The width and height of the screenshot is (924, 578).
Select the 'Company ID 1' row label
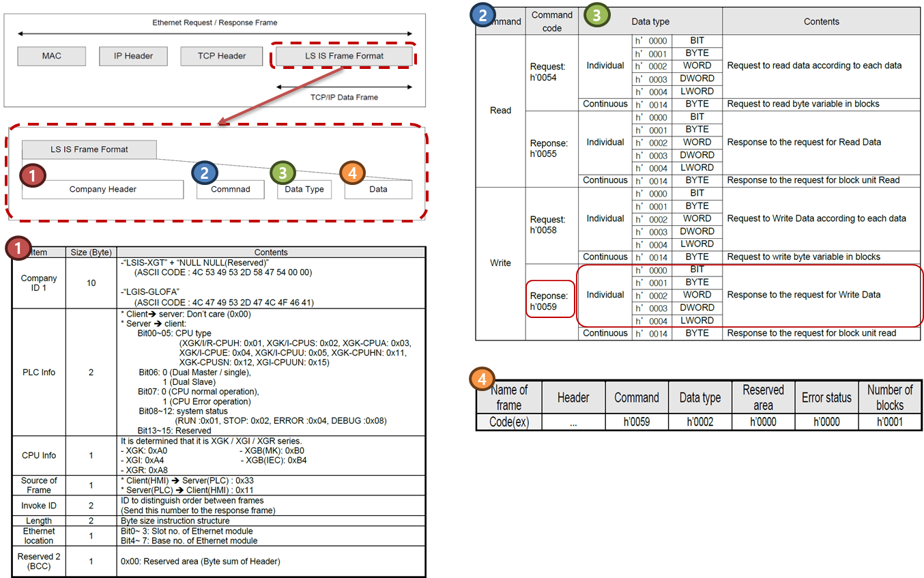click(39, 283)
